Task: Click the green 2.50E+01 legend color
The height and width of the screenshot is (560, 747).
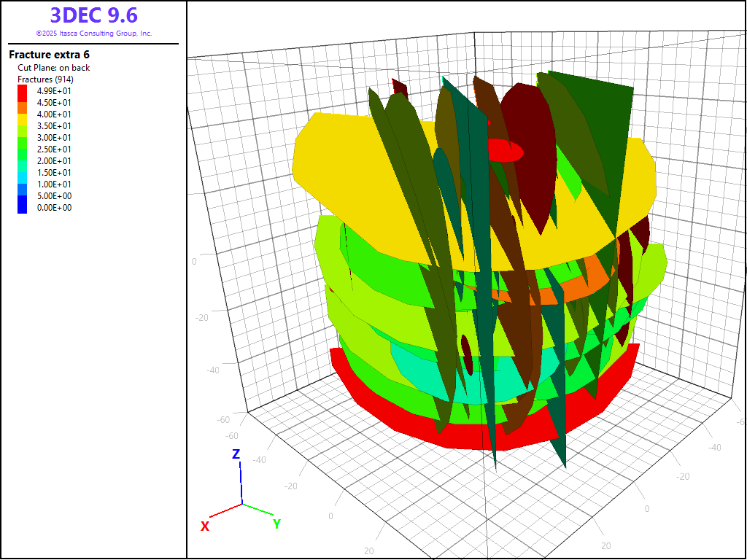Action: (x=22, y=149)
